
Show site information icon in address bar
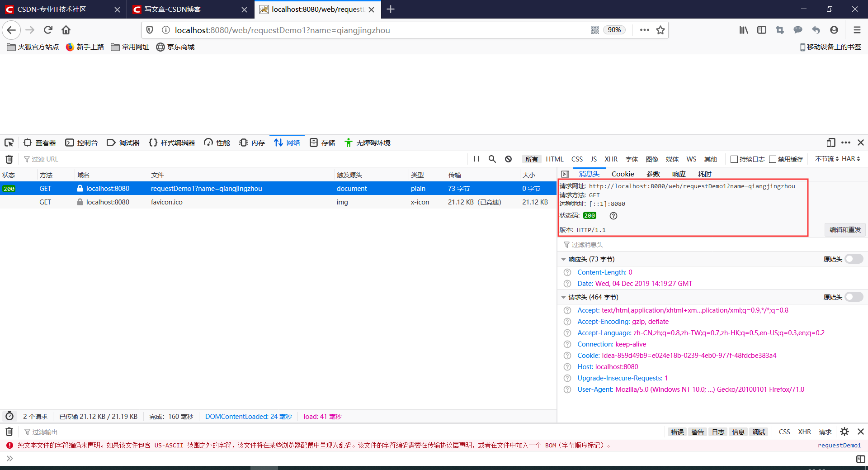click(x=166, y=30)
